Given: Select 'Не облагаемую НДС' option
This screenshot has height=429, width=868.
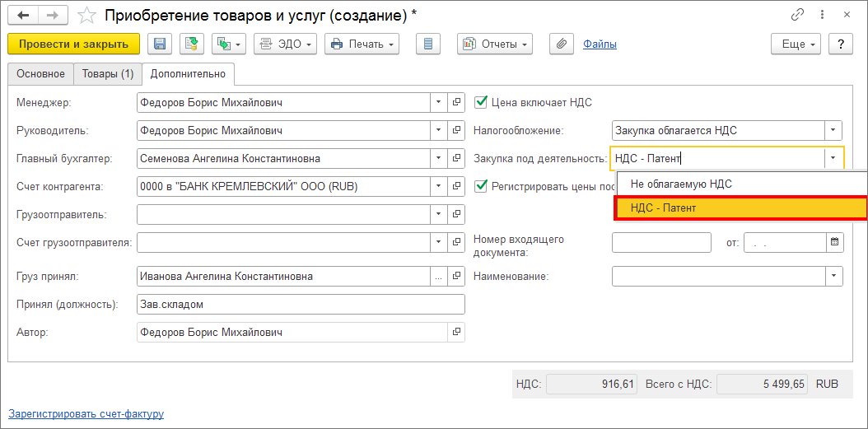Looking at the screenshot, I should click(681, 184).
